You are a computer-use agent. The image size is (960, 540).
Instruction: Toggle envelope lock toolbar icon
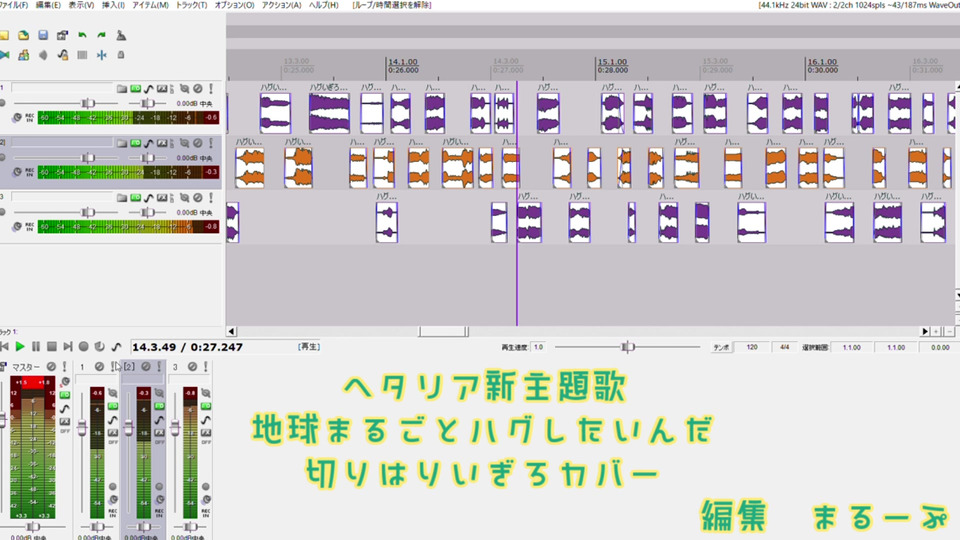coord(62,55)
